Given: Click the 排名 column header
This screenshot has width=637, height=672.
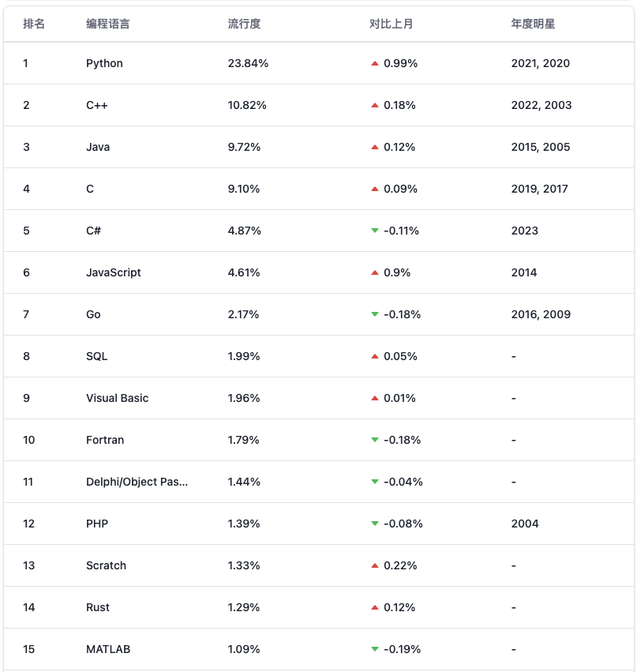Looking at the screenshot, I should coord(34,24).
